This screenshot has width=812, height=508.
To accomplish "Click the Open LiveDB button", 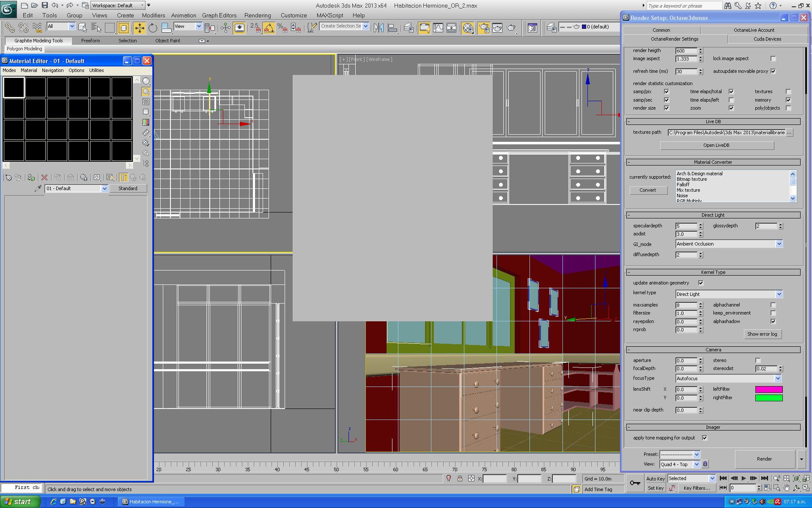I will click(x=716, y=145).
